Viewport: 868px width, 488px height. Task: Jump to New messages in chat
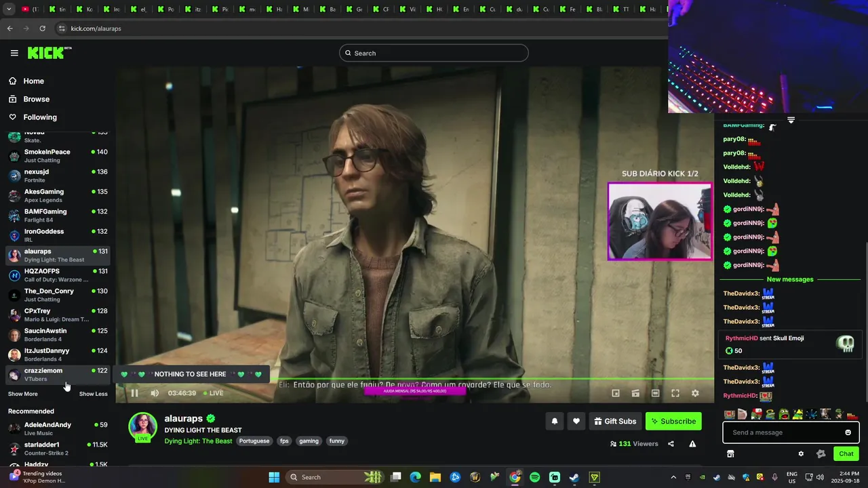(x=789, y=279)
